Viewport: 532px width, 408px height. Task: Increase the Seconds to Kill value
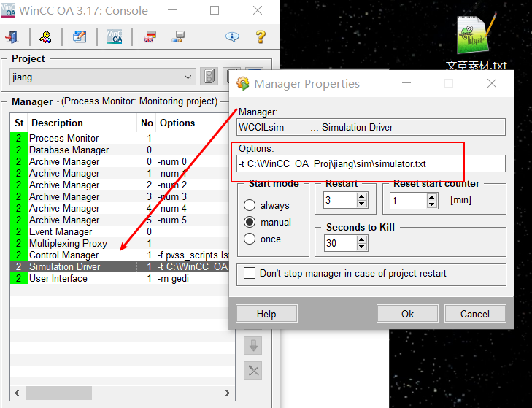pyautogui.click(x=362, y=239)
